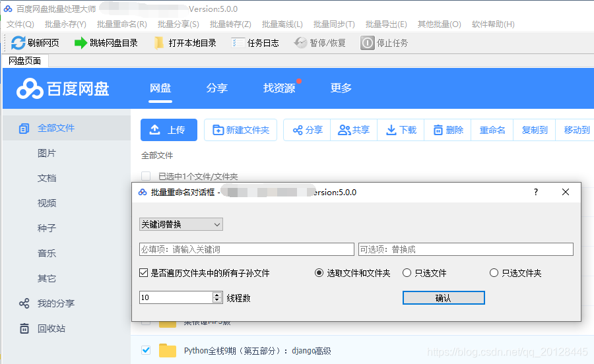Image resolution: width=594 pixels, height=364 pixels.
Task: Click the 共享 people icon
Action: tap(344, 130)
